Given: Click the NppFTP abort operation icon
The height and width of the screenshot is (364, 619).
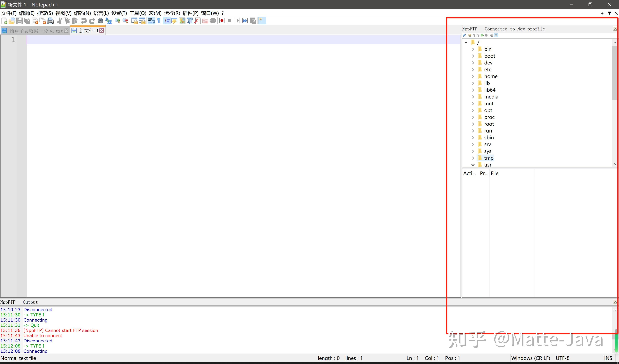Looking at the screenshot, I should 486,35.
